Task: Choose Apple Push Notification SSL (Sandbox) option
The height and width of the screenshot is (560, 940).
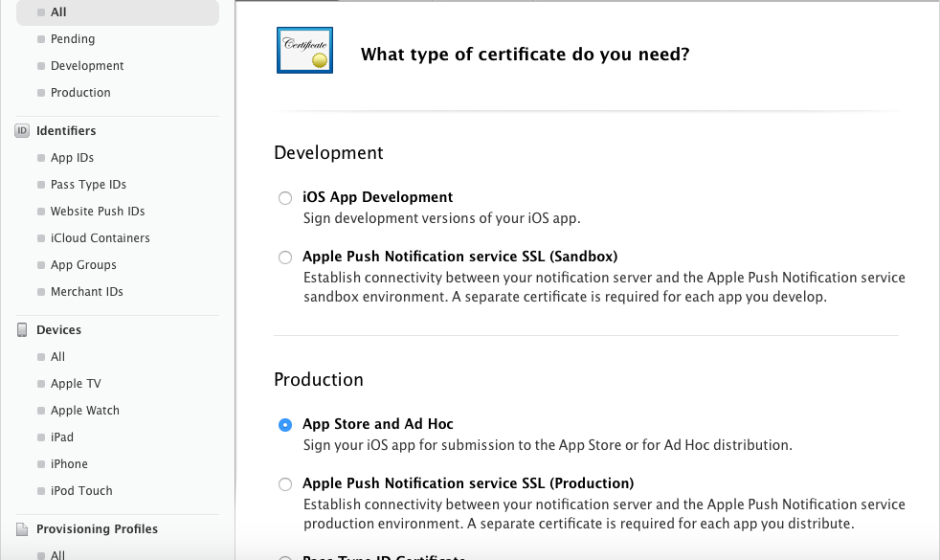Action: (x=285, y=258)
